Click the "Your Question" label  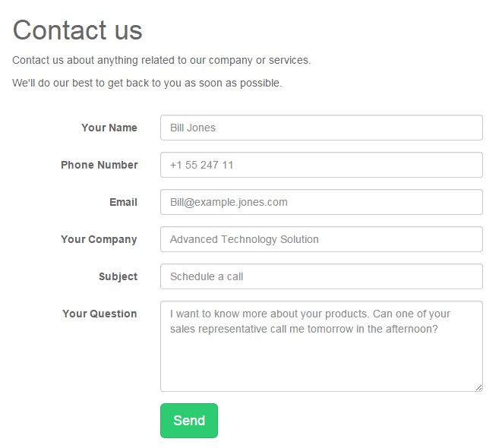[99, 314]
